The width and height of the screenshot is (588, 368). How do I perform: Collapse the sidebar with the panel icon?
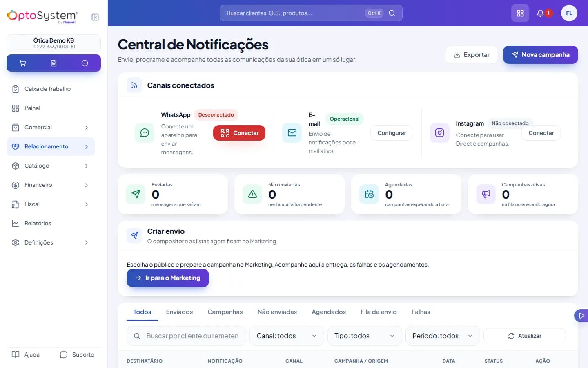coord(95,17)
